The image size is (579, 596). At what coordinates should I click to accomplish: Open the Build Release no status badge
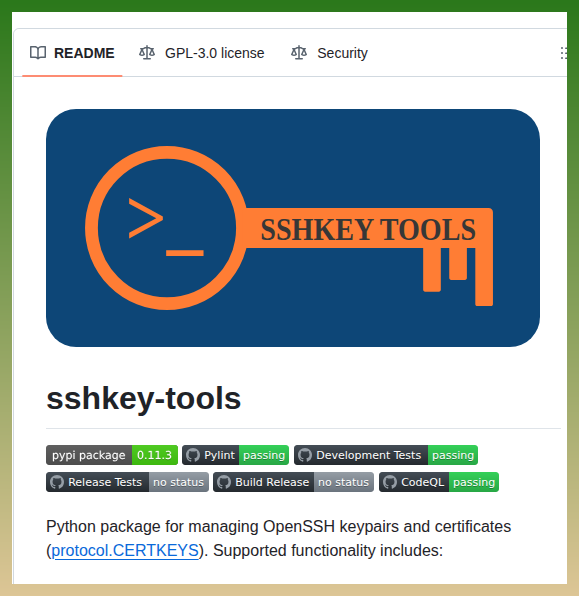(x=293, y=482)
